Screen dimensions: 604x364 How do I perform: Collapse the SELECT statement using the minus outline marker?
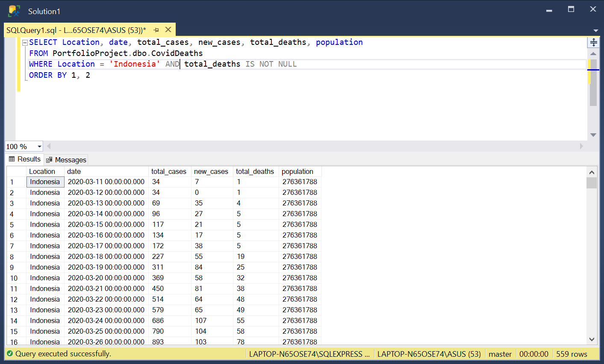tap(24, 42)
